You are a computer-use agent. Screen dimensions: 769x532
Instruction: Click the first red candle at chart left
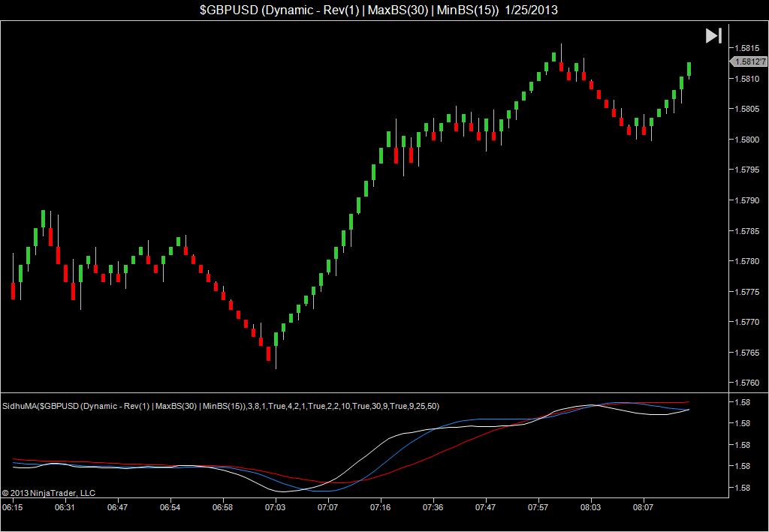pyautogui.click(x=14, y=291)
